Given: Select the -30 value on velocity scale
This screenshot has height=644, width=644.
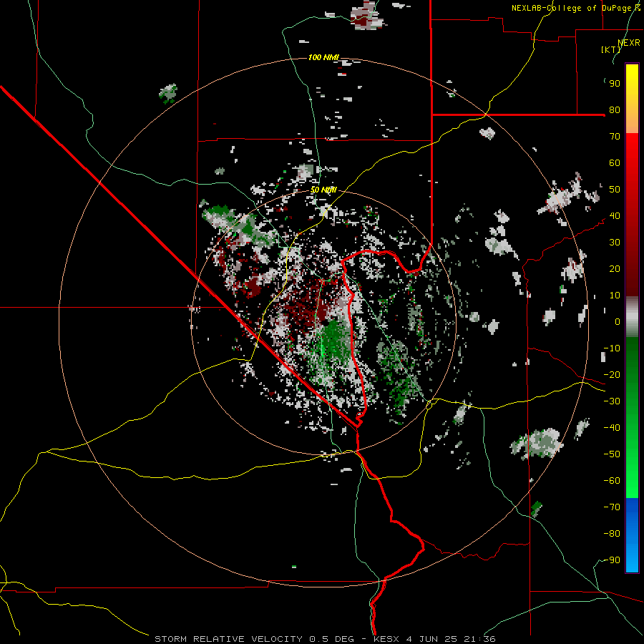Looking at the screenshot, I should (612, 401).
